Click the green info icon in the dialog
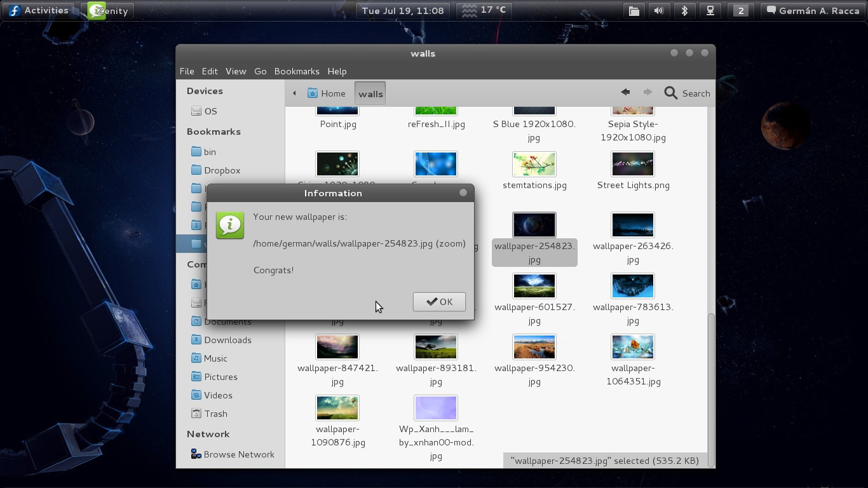Image resolution: width=868 pixels, height=488 pixels. [x=230, y=226]
